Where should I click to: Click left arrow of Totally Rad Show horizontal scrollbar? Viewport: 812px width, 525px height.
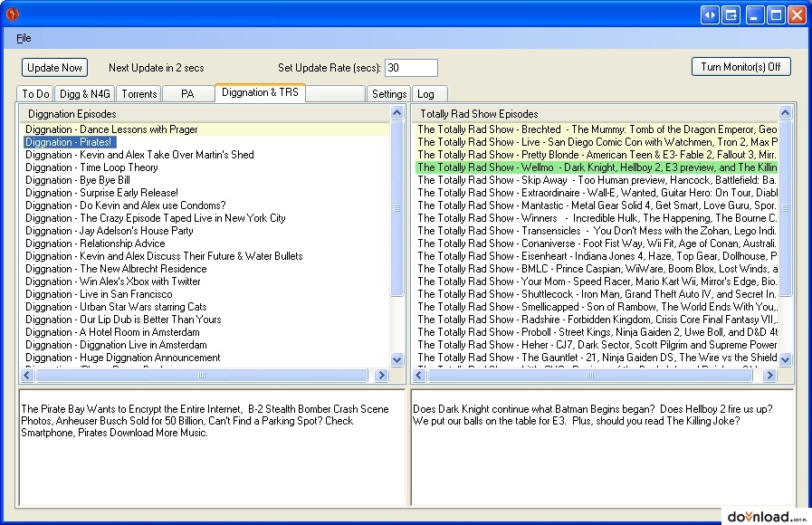[x=419, y=376]
